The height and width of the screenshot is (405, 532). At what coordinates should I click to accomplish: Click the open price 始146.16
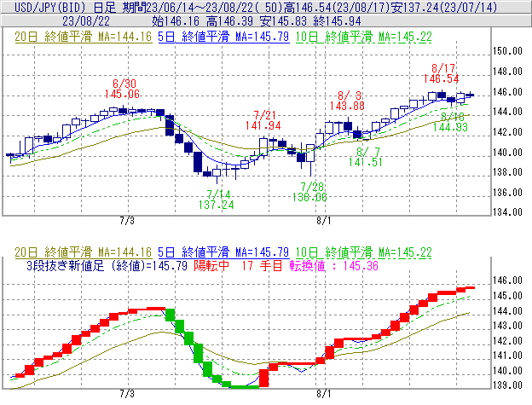(x=176, y=21)
